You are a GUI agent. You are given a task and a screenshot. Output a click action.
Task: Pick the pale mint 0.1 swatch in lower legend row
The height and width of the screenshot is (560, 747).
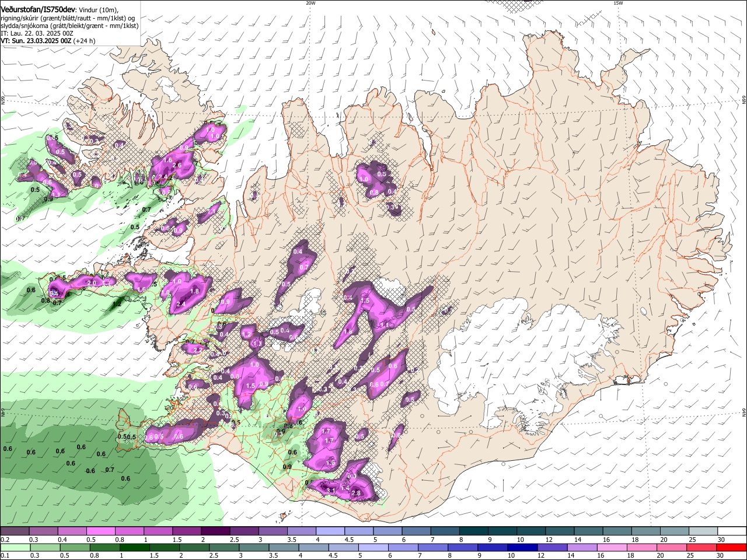point(15,547)
